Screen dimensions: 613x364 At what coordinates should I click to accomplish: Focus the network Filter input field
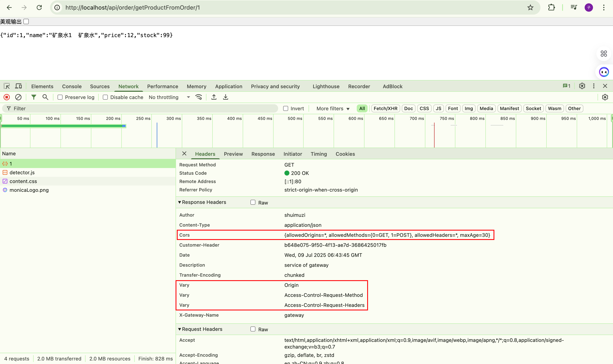tap(140, 108)
